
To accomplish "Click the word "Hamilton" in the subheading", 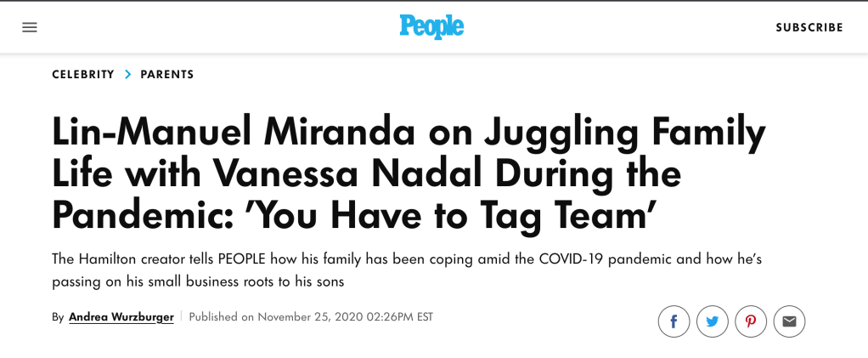I will click(109, 259).
